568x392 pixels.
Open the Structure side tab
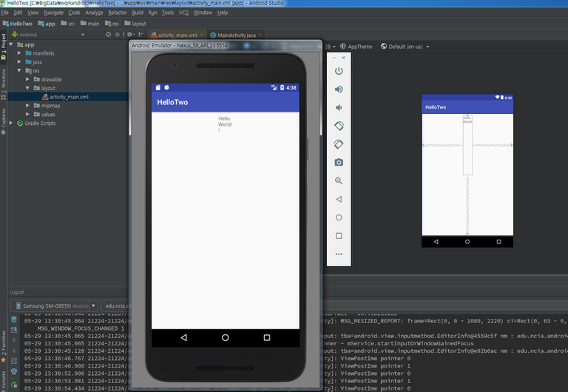point(3,84)
